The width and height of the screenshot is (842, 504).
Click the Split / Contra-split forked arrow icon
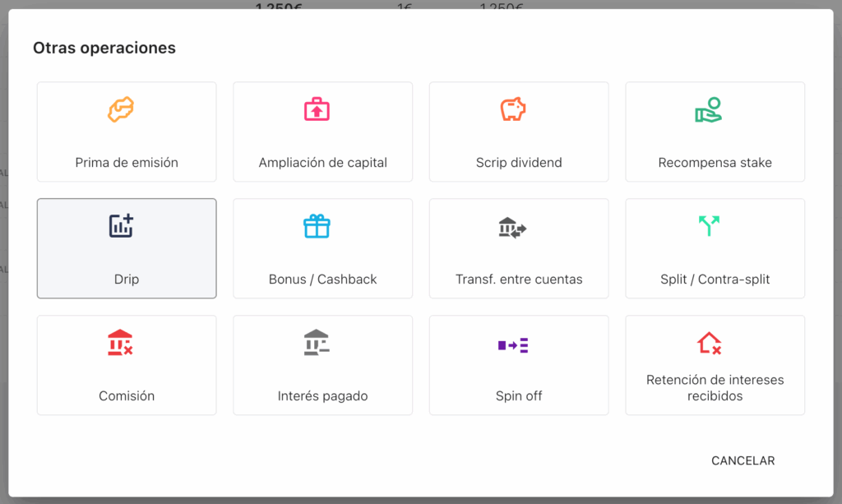coord(708,226)
